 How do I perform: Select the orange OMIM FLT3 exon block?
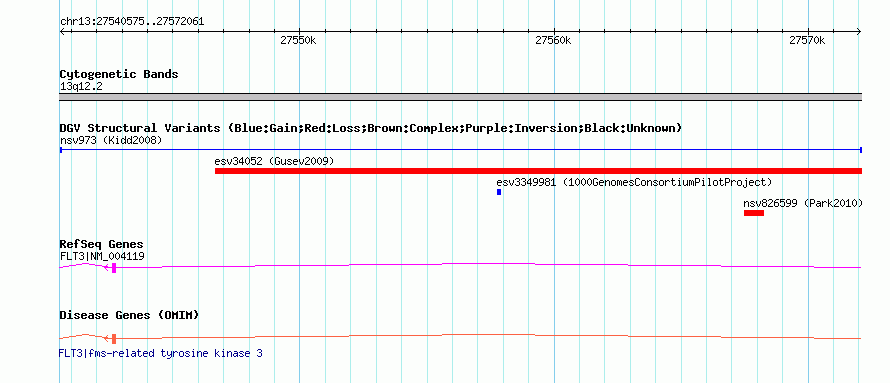click(x=114, y=339)
